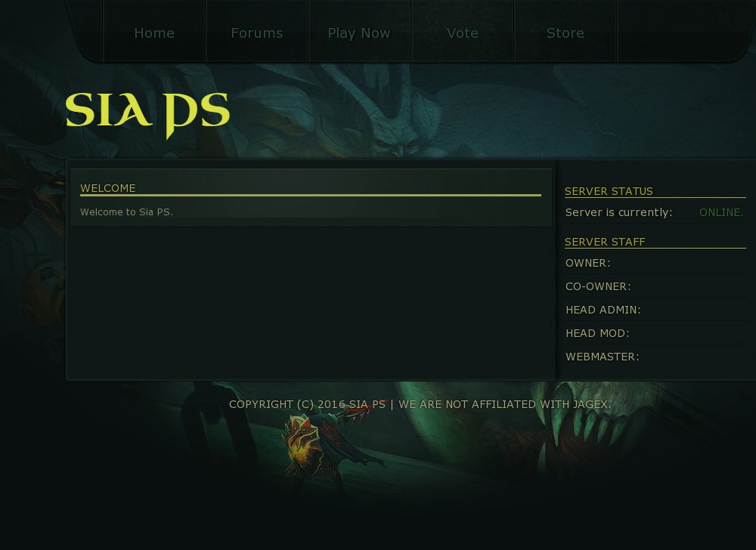
Task: Go to the Forums page
Action: (257, 32)
